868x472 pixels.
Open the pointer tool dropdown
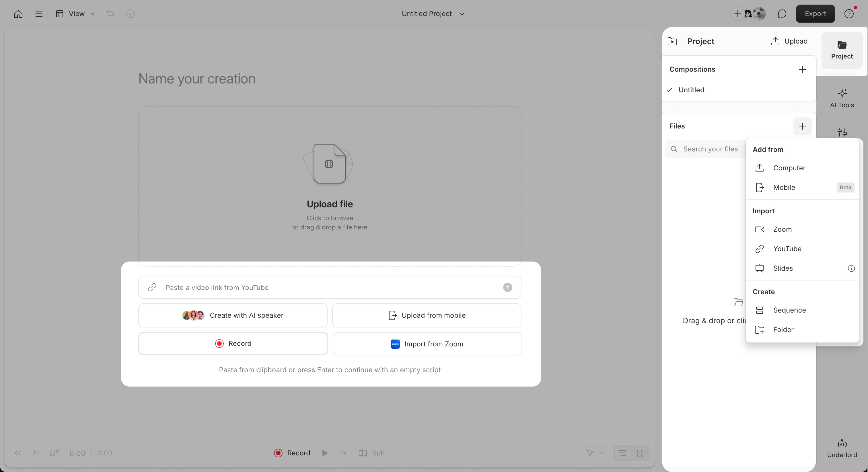point(595,453)
